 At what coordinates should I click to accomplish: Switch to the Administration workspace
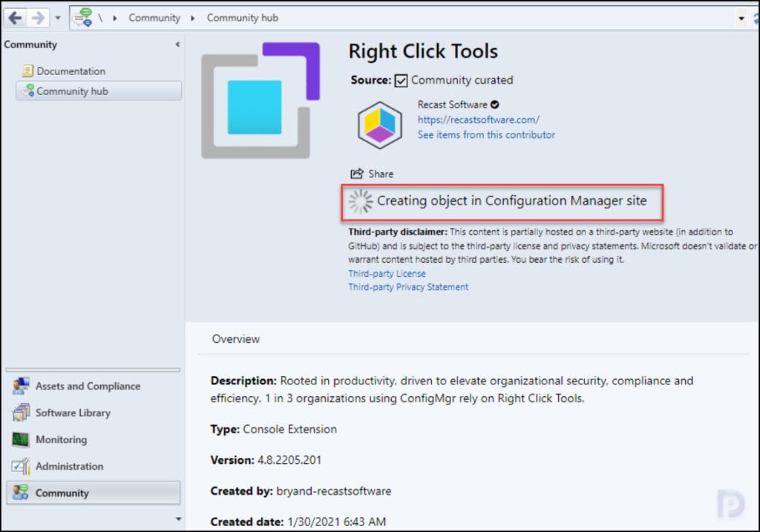click(94, 466)
